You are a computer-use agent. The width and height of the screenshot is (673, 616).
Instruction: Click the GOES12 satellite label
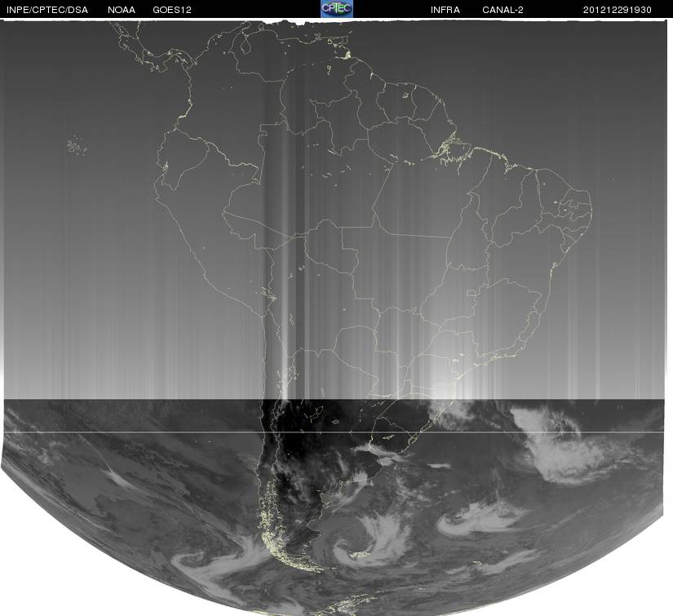click(172, 10)
